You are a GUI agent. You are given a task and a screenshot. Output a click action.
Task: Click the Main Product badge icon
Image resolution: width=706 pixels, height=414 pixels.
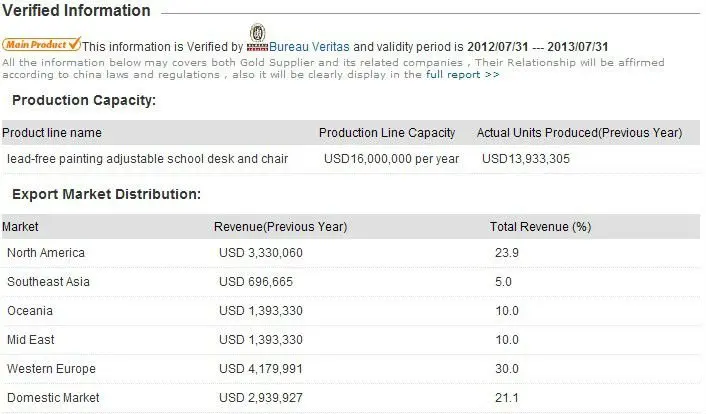41,45
